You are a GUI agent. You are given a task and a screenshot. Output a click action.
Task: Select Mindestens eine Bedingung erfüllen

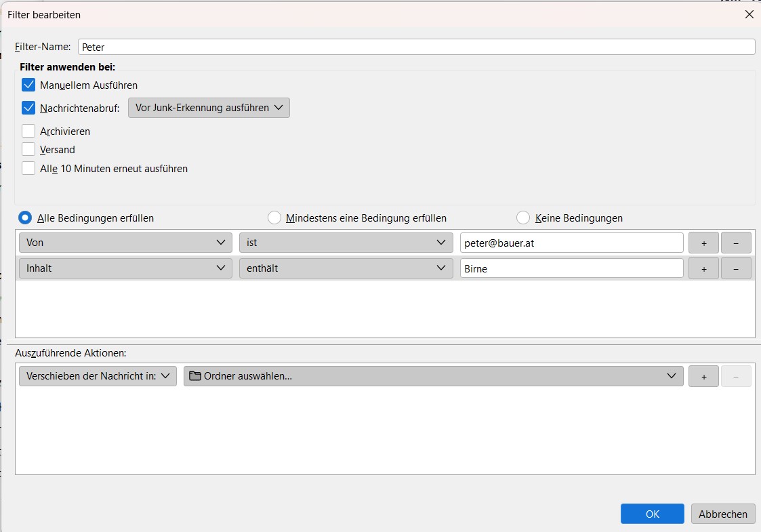(x=274, y=218)
